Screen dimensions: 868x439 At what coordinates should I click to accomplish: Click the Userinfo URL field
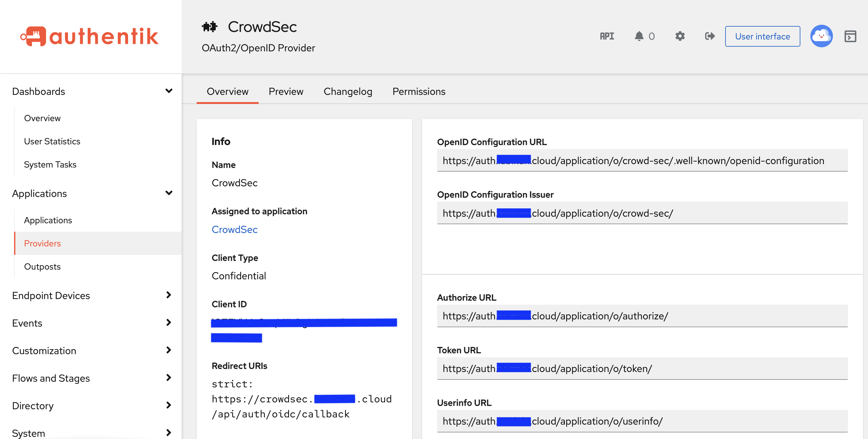pos(642,421)
